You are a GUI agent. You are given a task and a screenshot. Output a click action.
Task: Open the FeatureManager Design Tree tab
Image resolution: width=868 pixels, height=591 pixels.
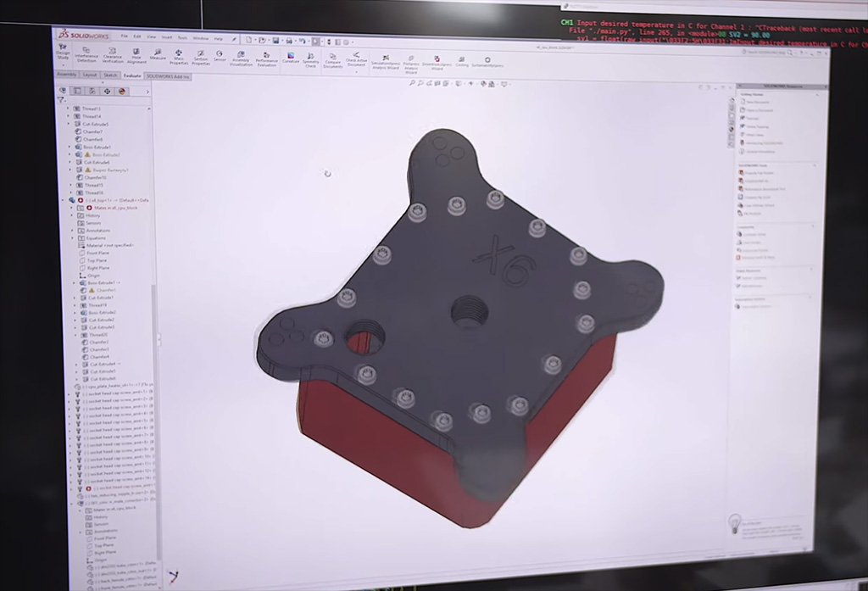63,90
